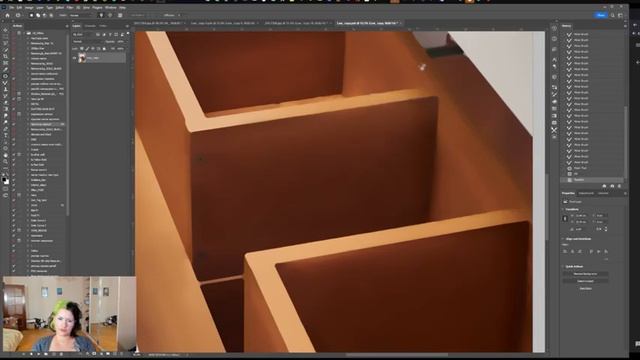Click the background color swatch
Screen dimensions: 640x360
pyautogui.click(x=7, y=182)
